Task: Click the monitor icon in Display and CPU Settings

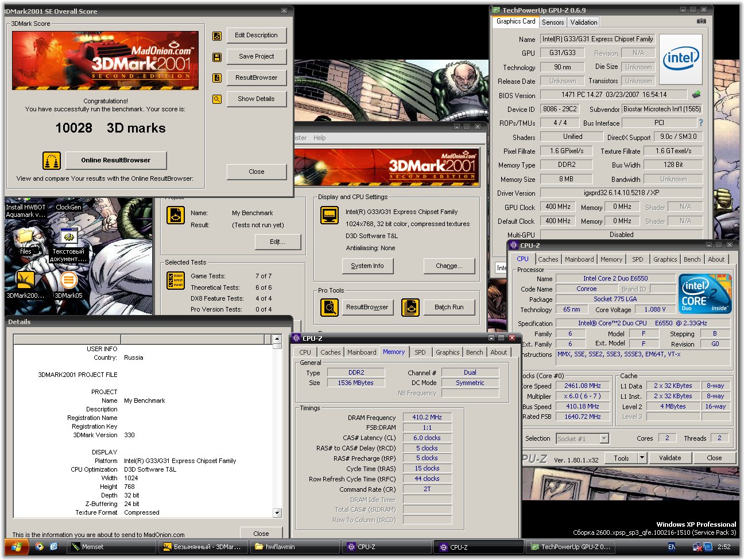Action: 330,215
